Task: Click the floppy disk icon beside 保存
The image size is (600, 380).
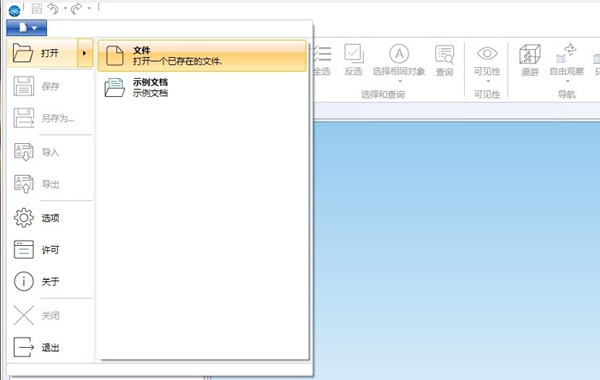Action: [24, 86]
